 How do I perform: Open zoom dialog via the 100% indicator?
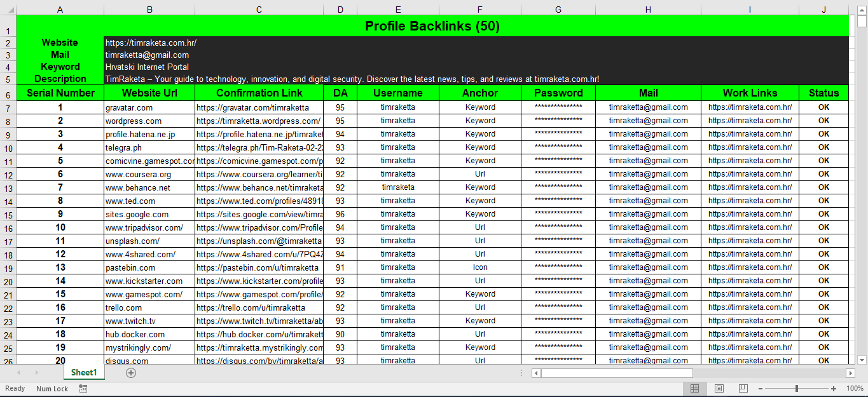click(x=854, y=388)
